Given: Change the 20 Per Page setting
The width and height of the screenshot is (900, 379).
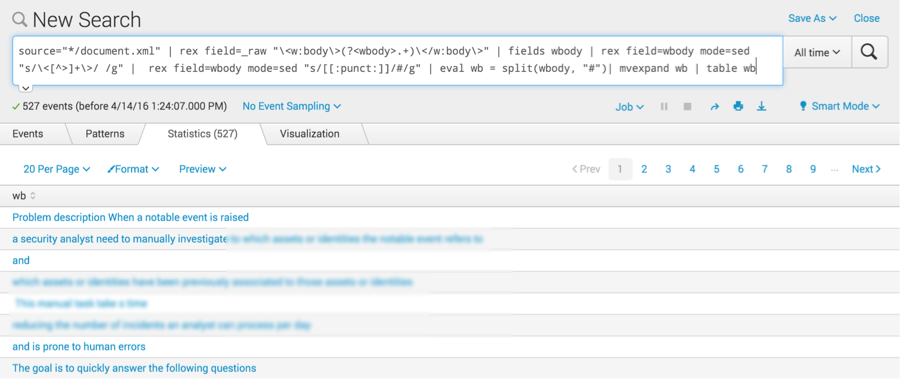Looking at the screenshot, I should tap(56, 169).
